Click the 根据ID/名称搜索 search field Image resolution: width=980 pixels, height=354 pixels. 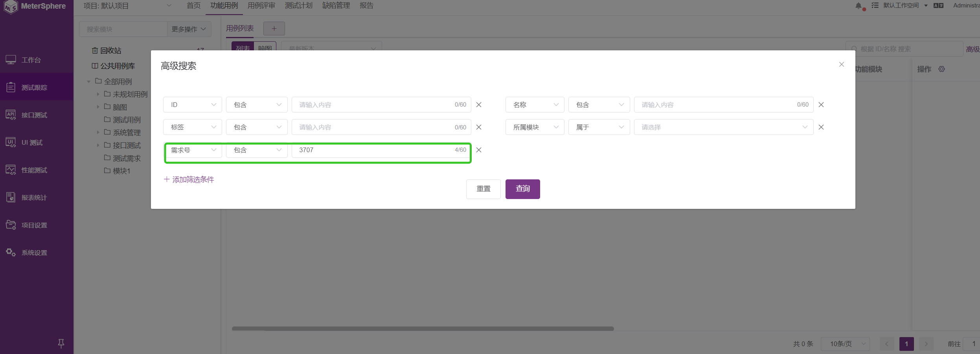pyautogui.click(x=904, y=49)
